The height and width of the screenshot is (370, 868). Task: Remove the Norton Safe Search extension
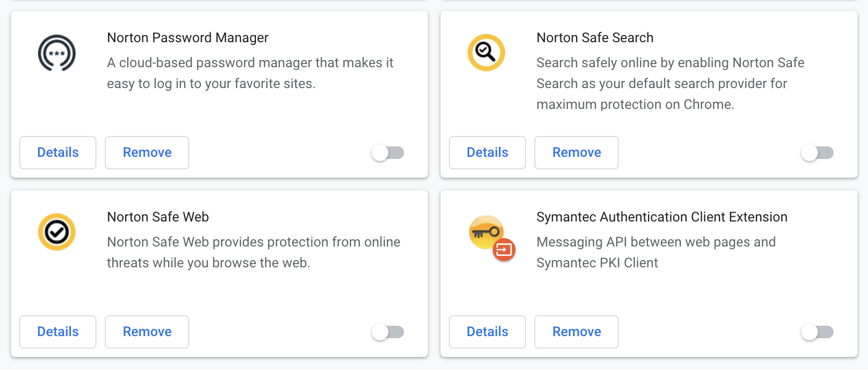[576, 152]
